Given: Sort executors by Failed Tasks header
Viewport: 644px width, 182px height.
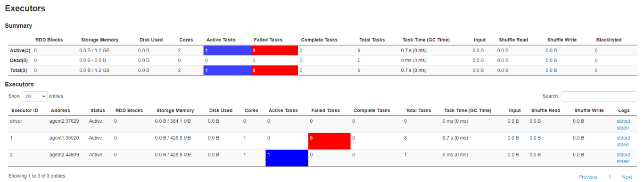Looking at the screenshot, I should click(325, 111).
